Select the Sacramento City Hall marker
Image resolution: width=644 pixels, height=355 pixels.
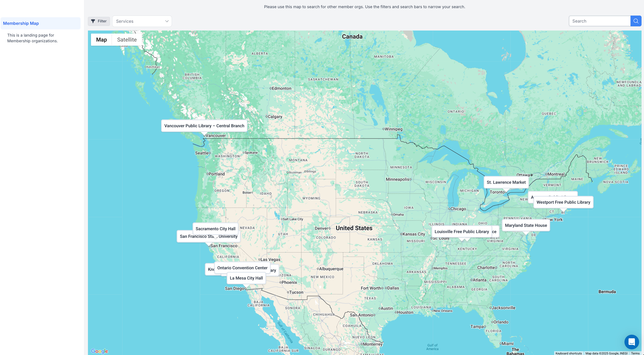click(215, 229)
